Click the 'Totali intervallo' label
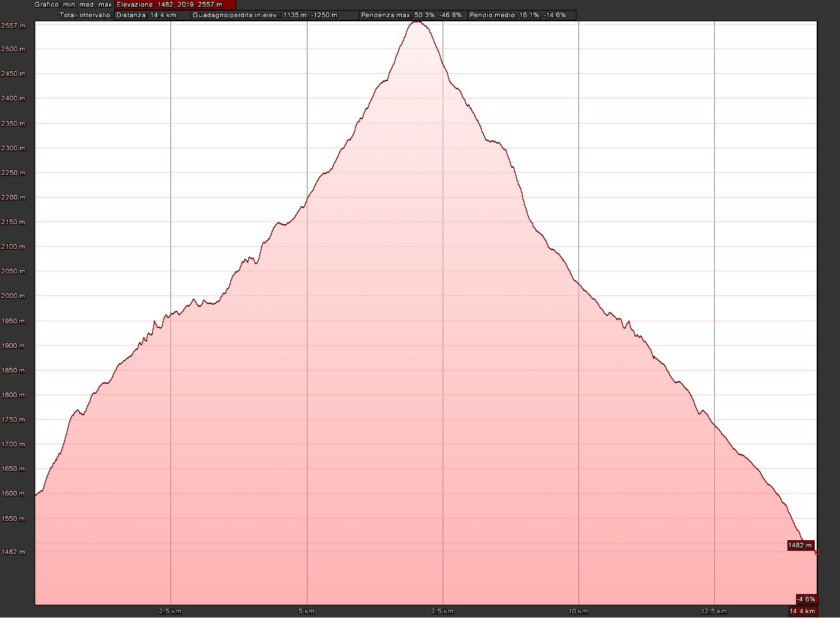Image resolution: width=840 pixels, height=618 pixels. (86, 15)
